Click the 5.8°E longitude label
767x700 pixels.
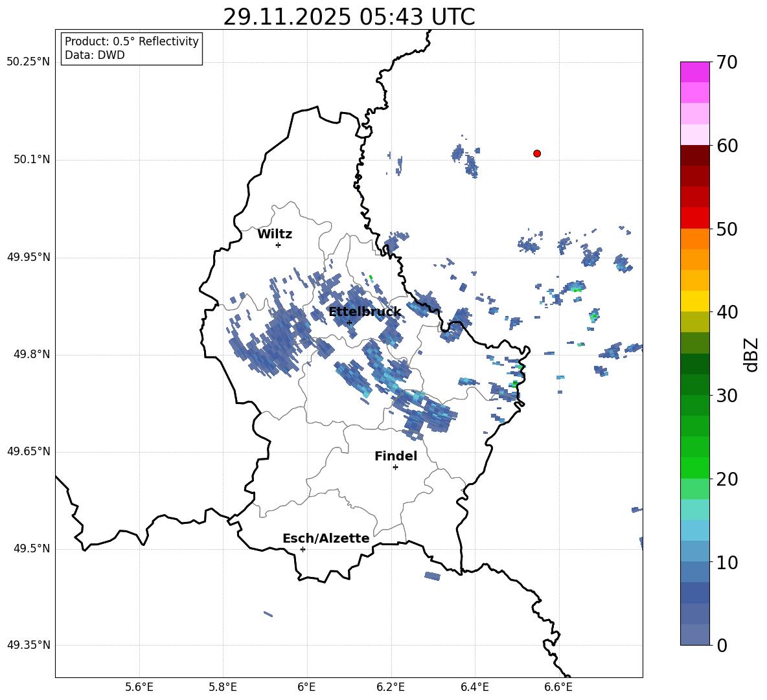[x=223, y=687]
